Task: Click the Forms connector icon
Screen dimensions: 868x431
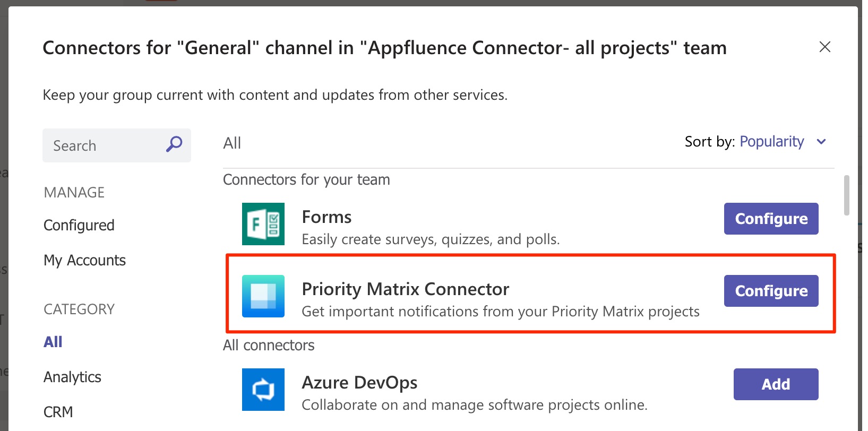Action: (263, 224)
